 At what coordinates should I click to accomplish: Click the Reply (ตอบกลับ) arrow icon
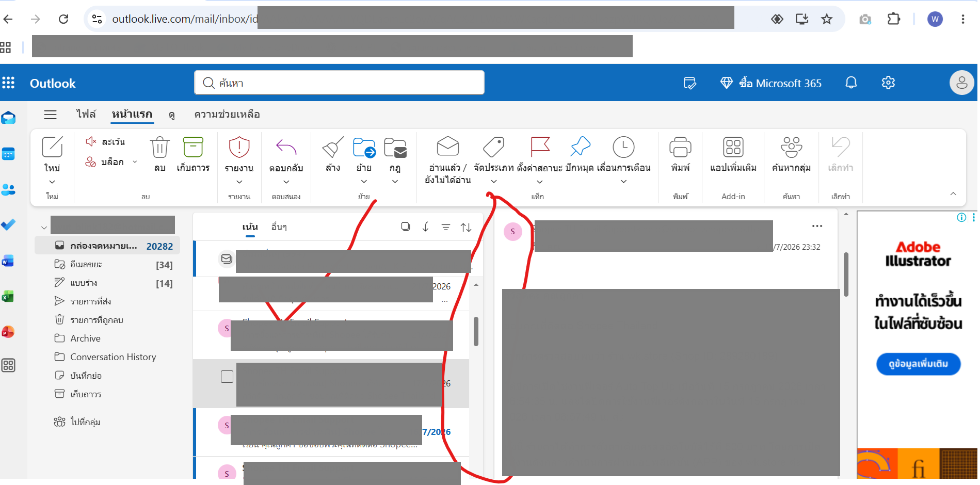coord(286,147)
